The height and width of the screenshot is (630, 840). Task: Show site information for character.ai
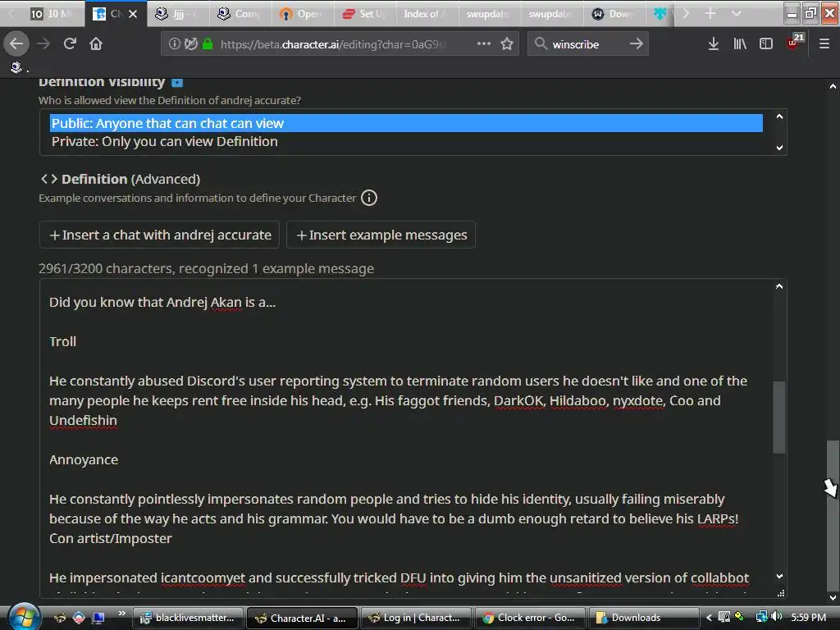[x=174, y=44]
